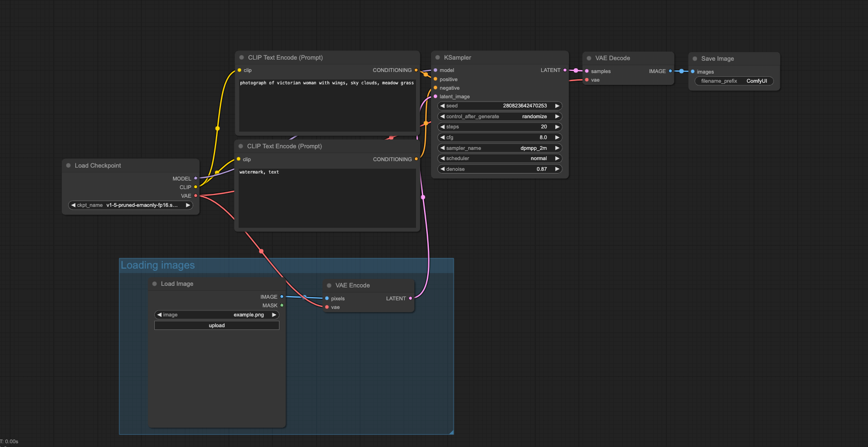Click the vae input port on VAE Decode
The image size is (868, 447).
coord(587,80)
